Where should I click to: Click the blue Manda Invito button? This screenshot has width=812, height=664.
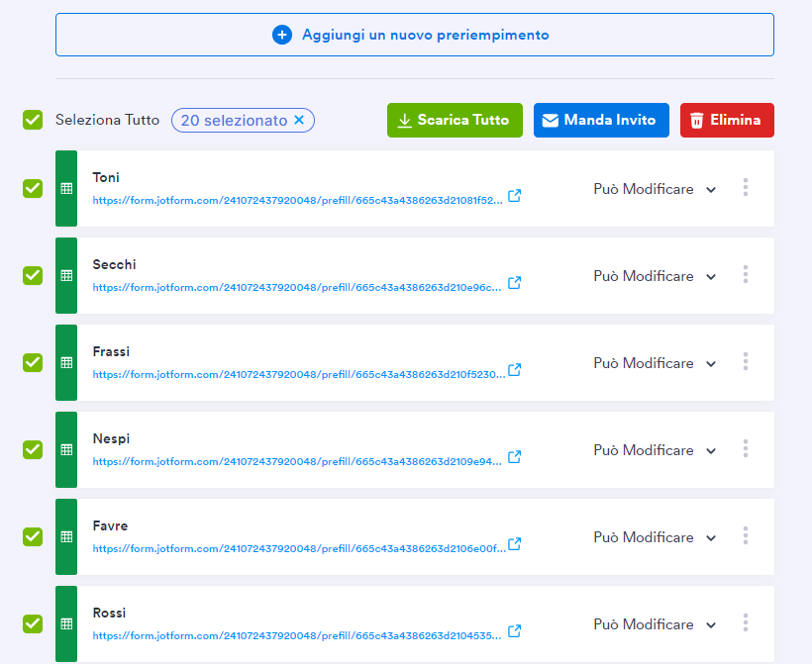point(601,120)
